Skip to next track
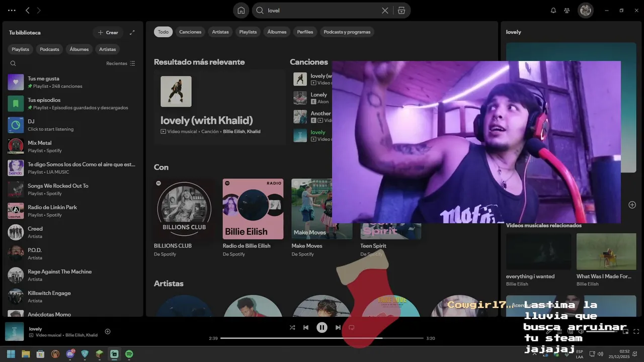Viewport: 644px width, 362px height. click(338, 327)
